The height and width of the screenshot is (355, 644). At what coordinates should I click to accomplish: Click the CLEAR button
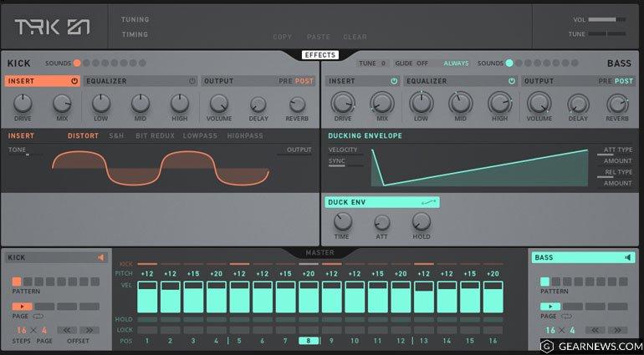coord(355,37)
